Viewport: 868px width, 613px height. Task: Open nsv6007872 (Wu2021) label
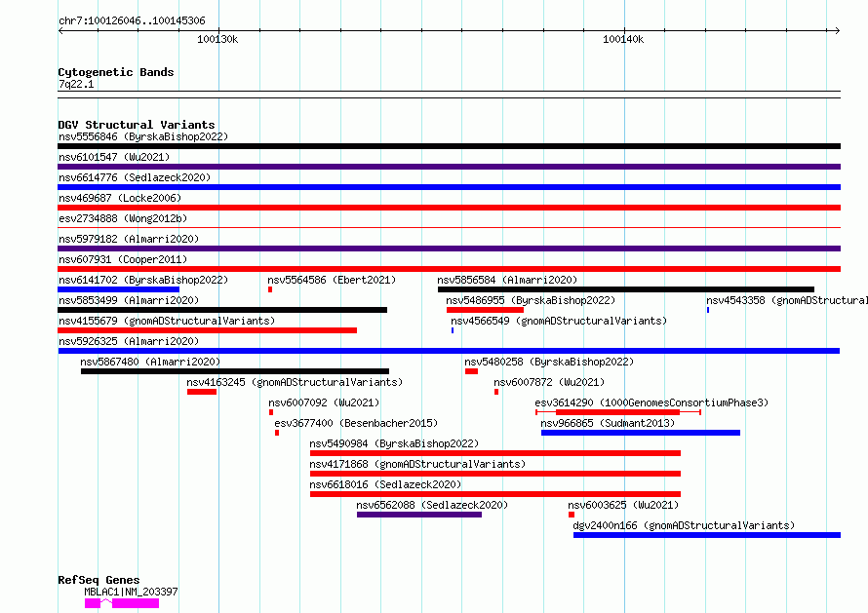point(549,382)
